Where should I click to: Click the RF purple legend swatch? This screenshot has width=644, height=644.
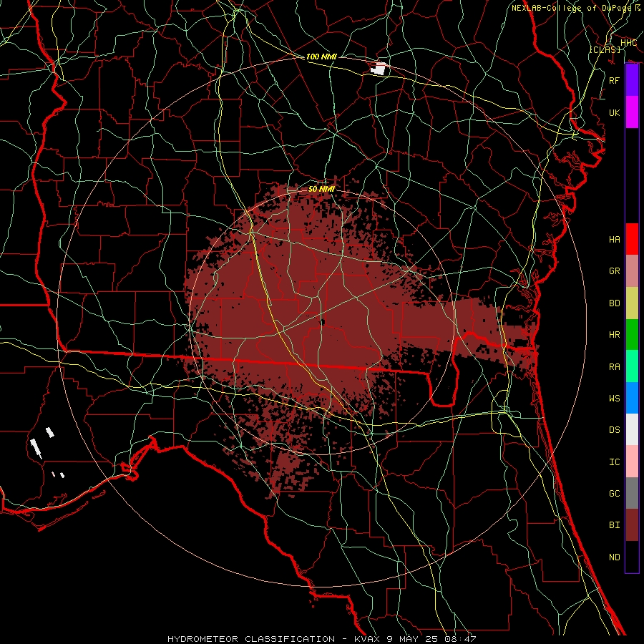pos(632,80)
